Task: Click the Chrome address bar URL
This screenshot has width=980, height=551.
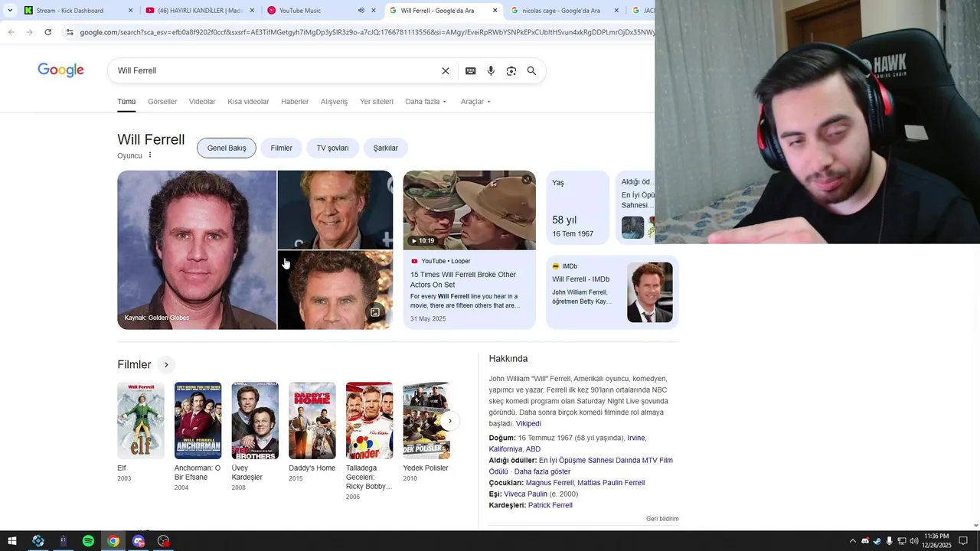Action: tap(366, 32)
